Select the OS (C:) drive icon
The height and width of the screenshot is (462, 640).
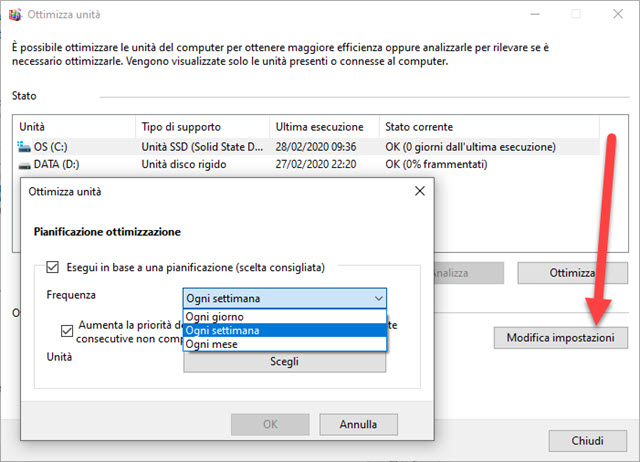25,146
